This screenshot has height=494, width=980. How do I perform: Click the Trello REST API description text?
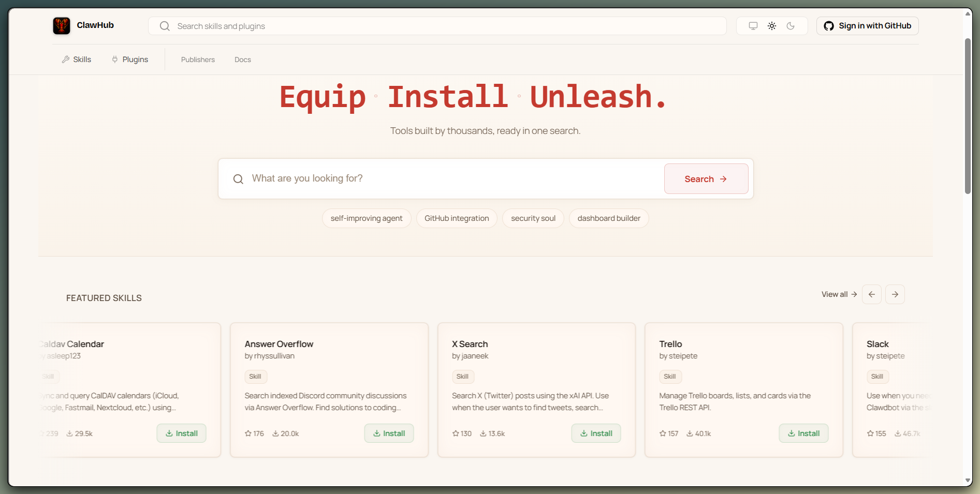click(735, 401)
